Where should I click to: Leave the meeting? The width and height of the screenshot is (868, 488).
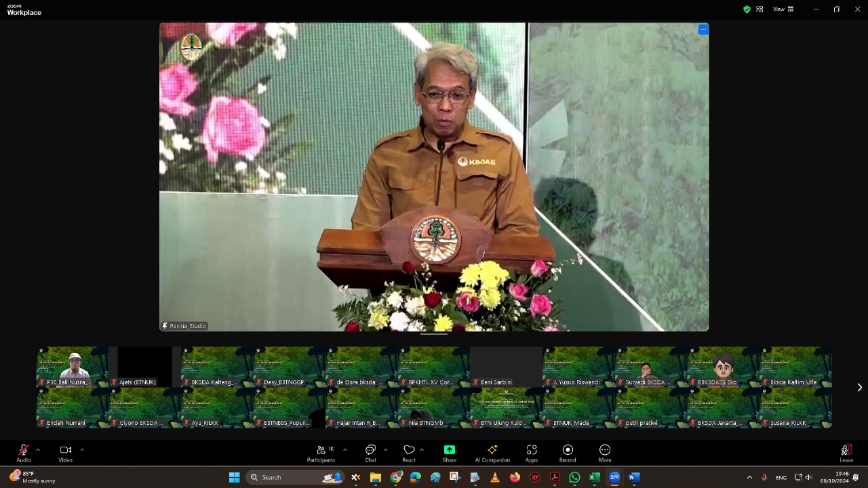tap(846, 453)
